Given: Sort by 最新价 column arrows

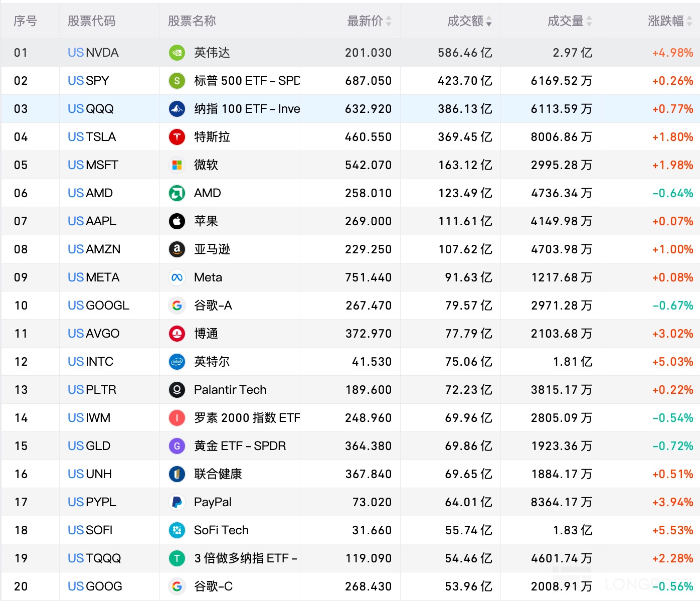Looking at the screenshot, I should pyautogui.click(x=389, y=21).
